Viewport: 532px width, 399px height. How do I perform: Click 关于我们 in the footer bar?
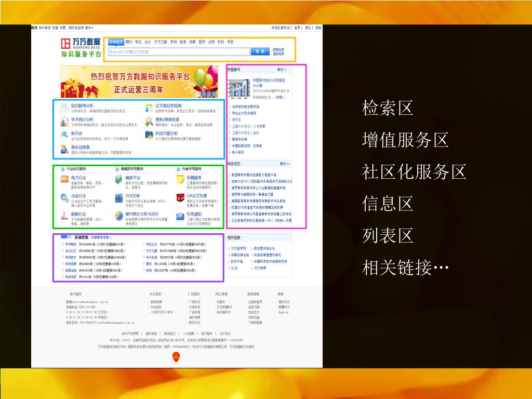point(225,334)
